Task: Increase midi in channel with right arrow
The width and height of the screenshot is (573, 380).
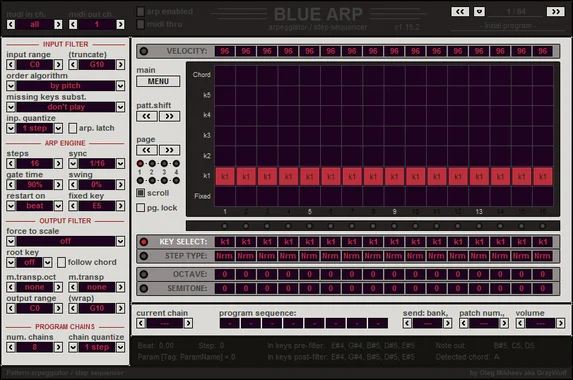Action: tap(58, 24)
